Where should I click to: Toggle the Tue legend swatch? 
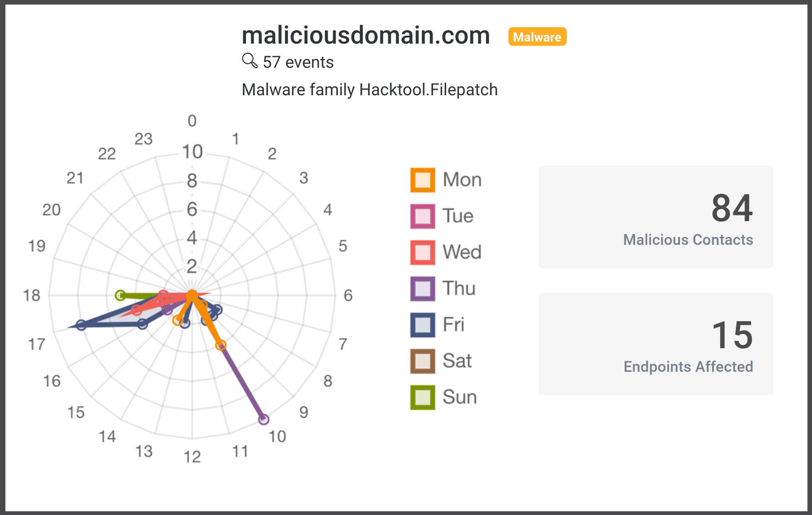point(423,216)
